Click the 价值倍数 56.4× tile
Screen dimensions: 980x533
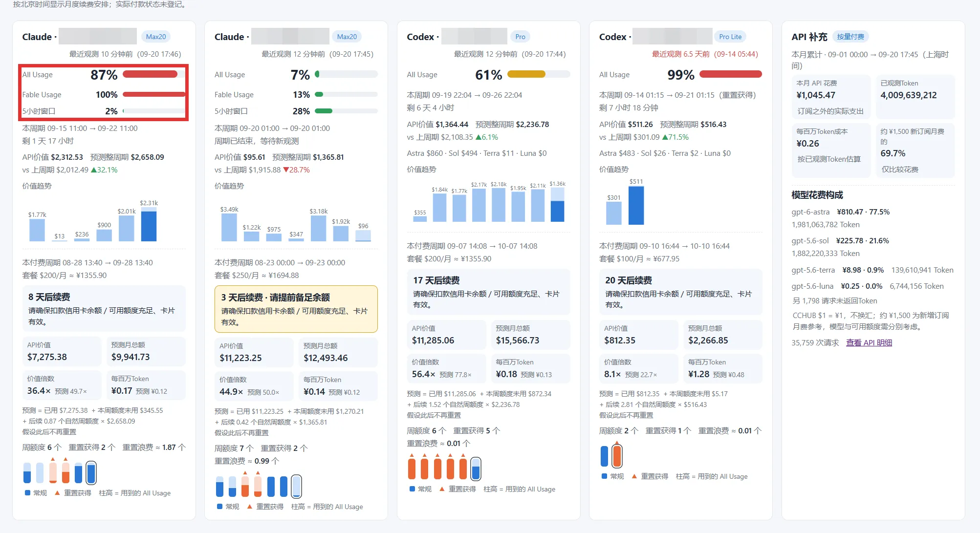coord(446,368)
